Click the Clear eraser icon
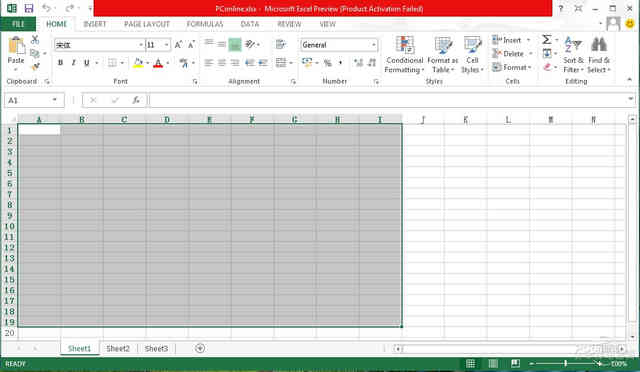640x372 pixels. coord(547,67)
